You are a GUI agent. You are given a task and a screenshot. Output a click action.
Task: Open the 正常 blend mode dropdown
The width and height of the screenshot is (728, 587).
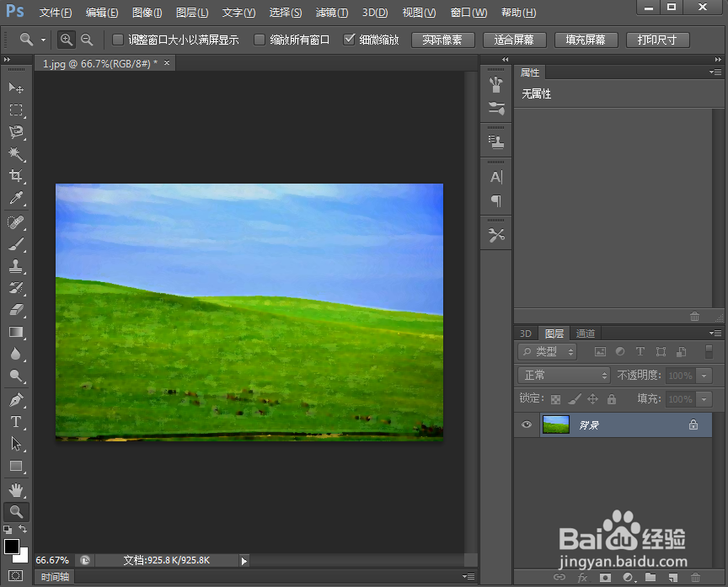[563, 375]
